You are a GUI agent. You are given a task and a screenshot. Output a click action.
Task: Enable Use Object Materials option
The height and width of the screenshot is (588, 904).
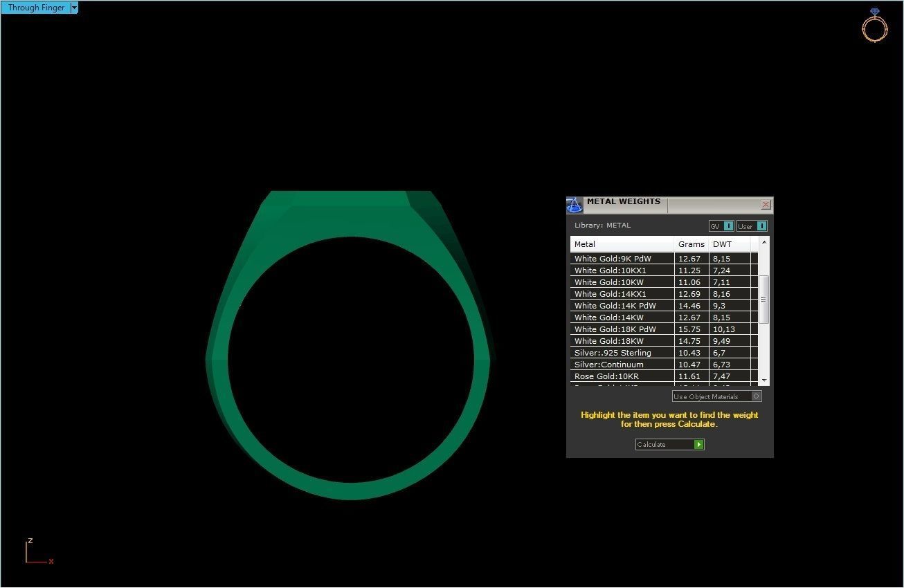717,396
